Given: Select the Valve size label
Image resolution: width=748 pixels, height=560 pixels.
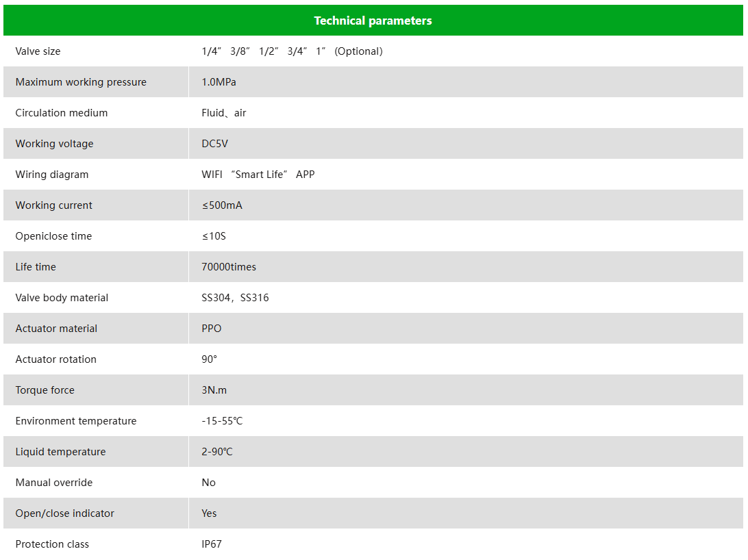Looking at the screenshot, I should [38, 51].
